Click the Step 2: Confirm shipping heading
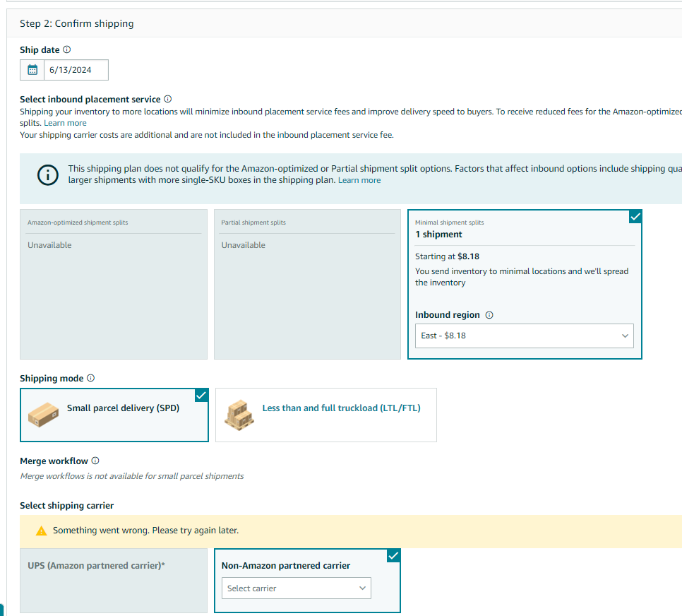 pyautogui.click(x=76, y=23)
